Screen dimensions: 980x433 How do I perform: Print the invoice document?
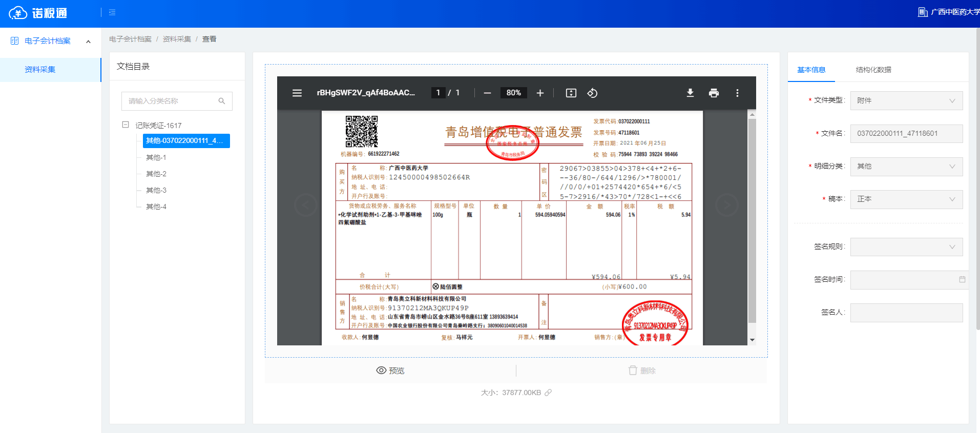click(714, 93)
